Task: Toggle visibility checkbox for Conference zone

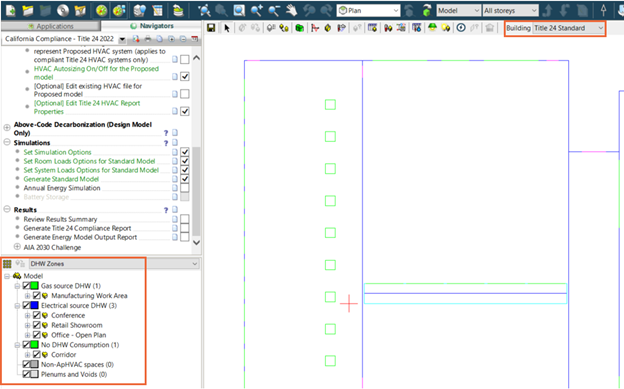Action: [x=37, y=315]
